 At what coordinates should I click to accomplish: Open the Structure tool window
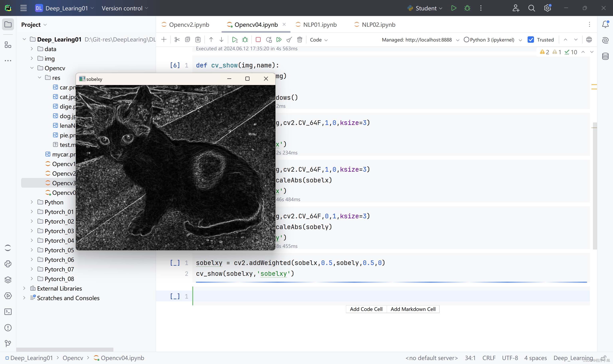(8, 45)
